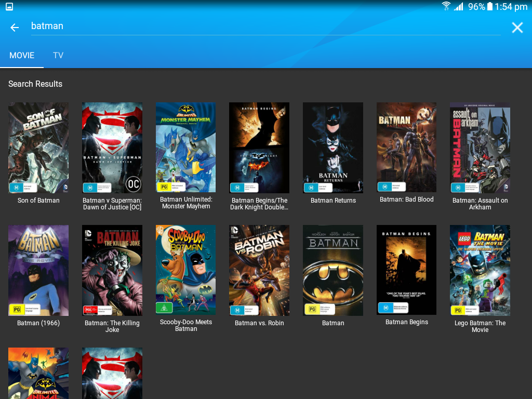Click 'Batman: The Killing Joke' title text
This screenshot has height=399, width=532.
(x=112, y=326)
